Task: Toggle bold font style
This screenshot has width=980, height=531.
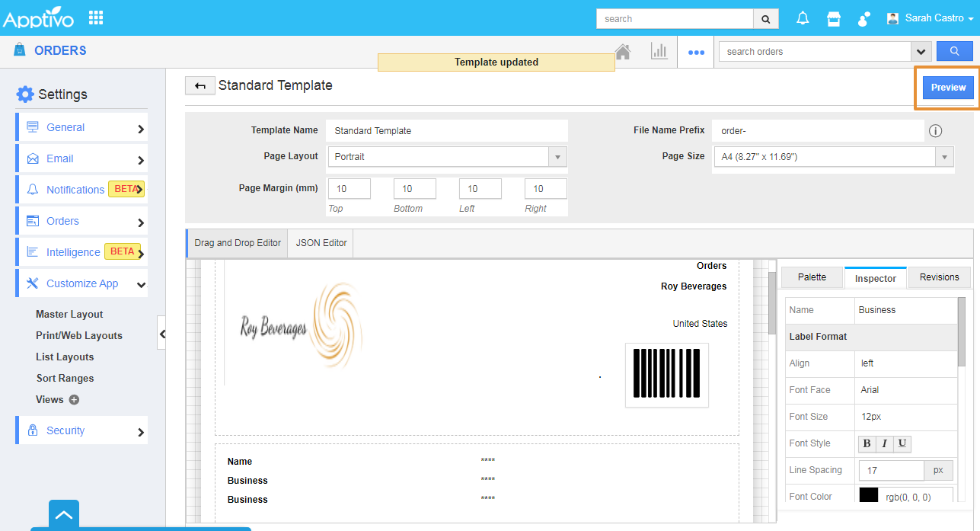Action: [867, 443]
